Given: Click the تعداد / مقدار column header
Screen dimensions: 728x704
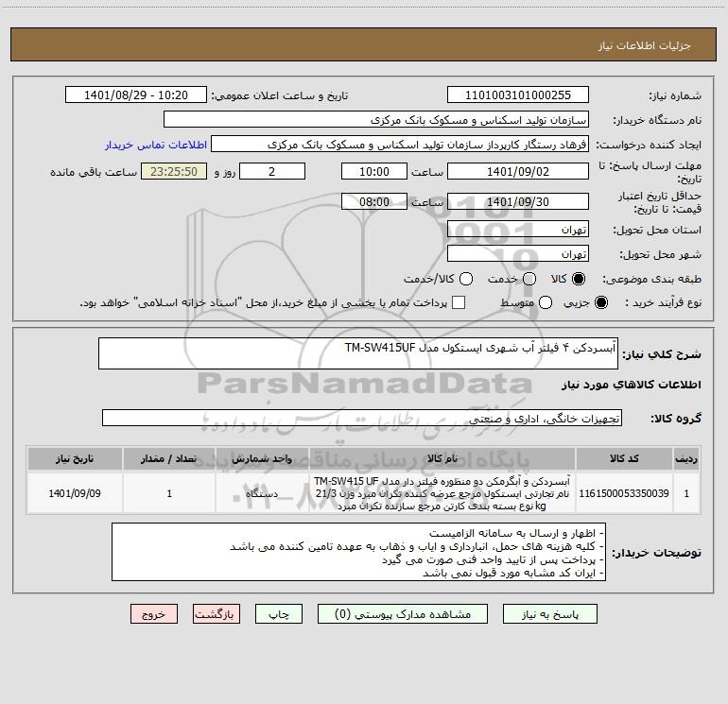Looking at the screenshot, I should (169, 459).
